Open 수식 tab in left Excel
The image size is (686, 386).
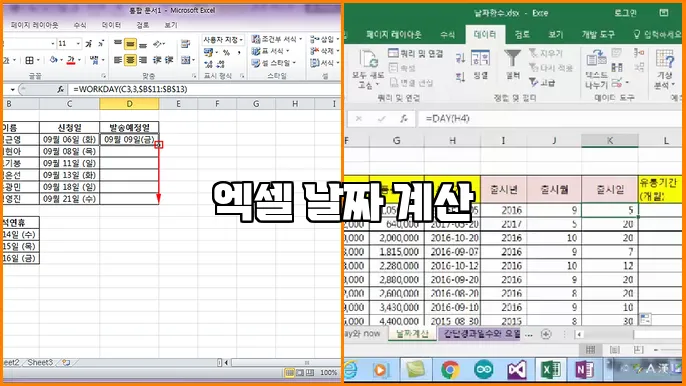[80, 25]
